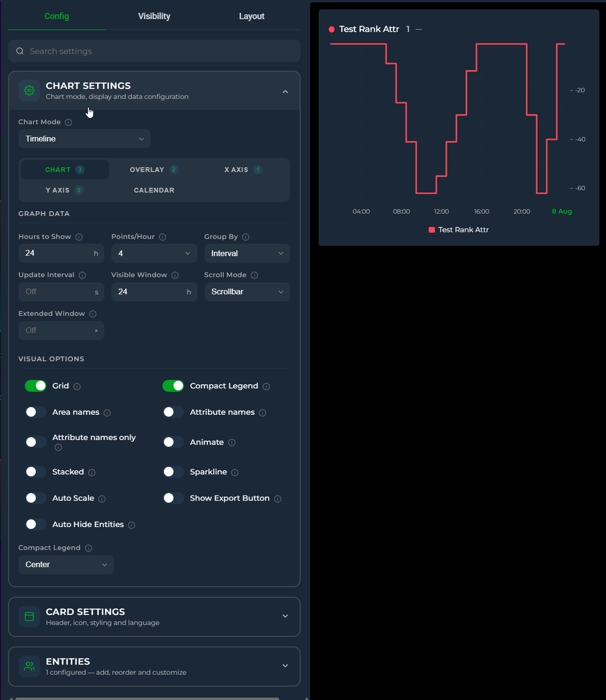Click the red square legend swatch

point(432,230)
